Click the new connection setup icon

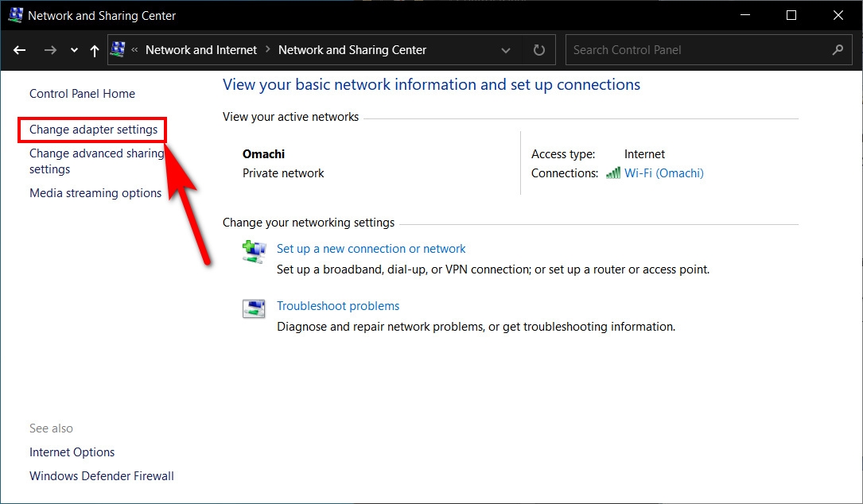pyautogui.click(x=255, y=251)
